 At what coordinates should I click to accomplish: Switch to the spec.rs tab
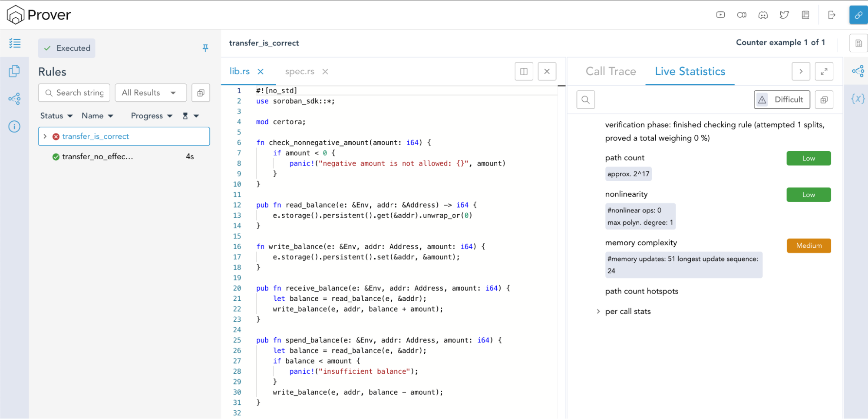point(300,71)
